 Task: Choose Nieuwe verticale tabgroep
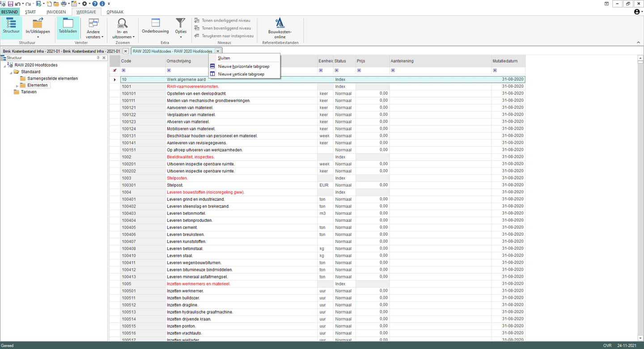point(244,74)
